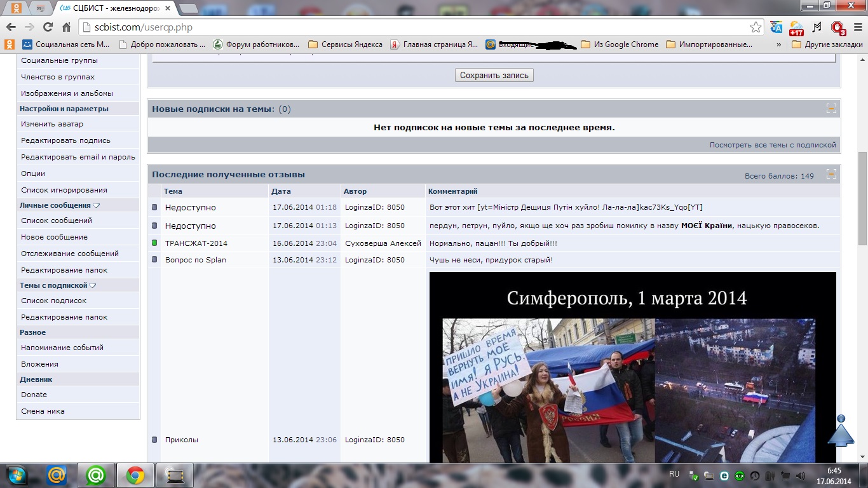Bookmark this page with the star icon

tap(756, 27)
